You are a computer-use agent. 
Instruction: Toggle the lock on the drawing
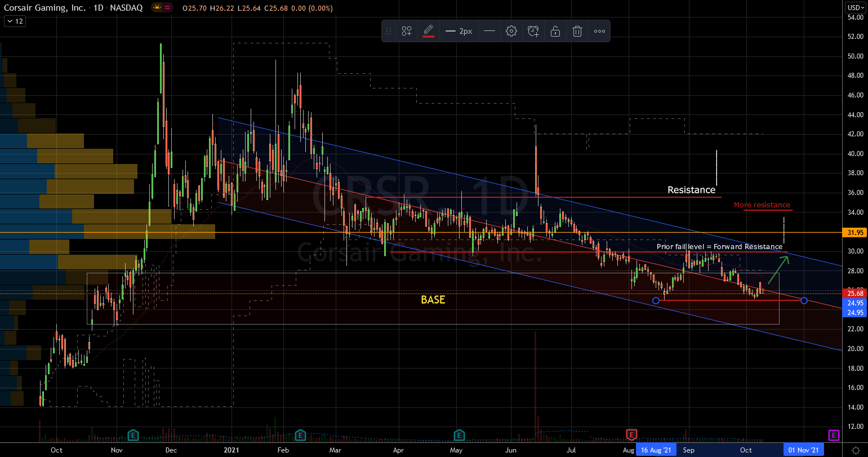(555, 31)
